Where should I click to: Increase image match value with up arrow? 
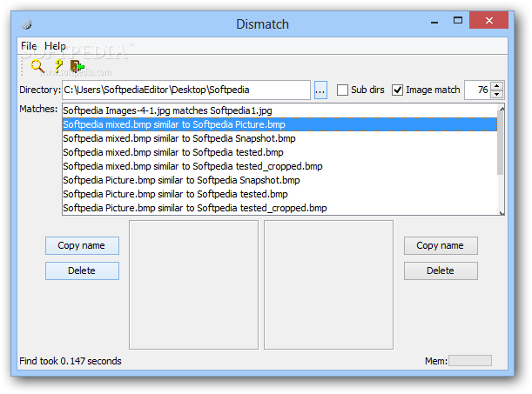point(496,86)
